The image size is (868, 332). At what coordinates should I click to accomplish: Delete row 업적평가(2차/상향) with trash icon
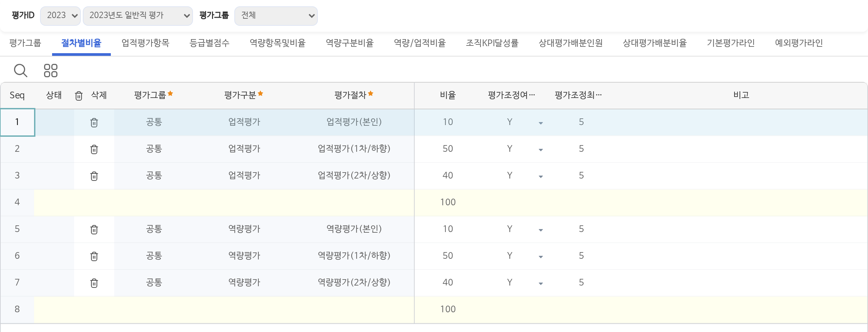coord(94,176)
